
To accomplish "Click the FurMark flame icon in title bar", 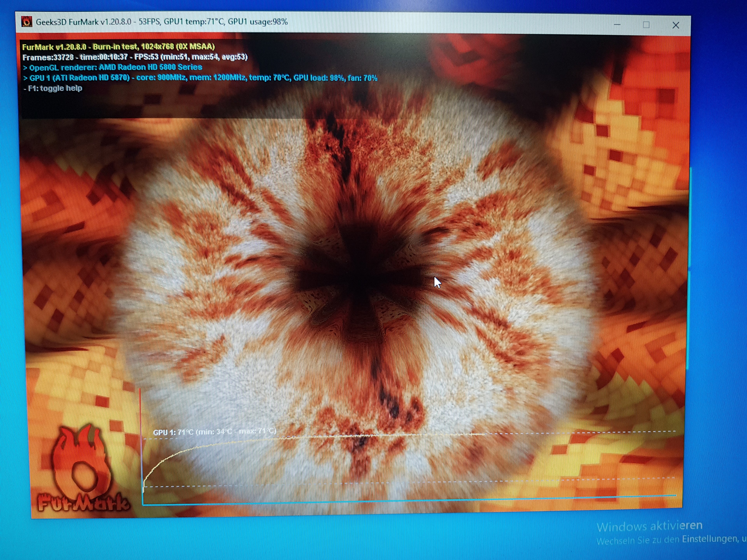I will tap(27, 22).
